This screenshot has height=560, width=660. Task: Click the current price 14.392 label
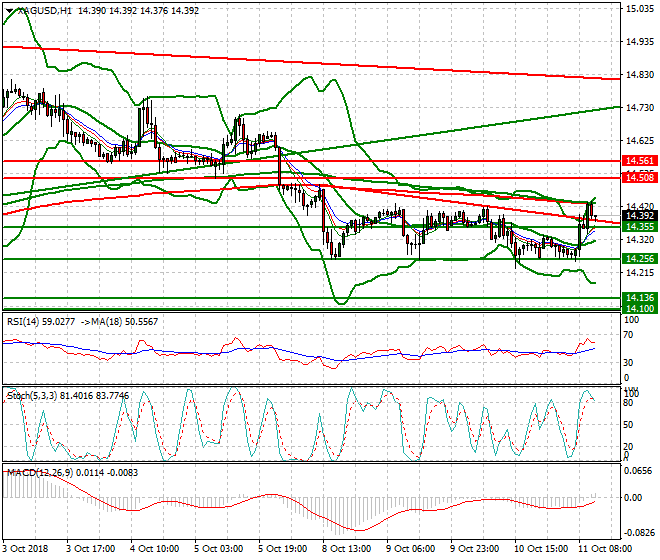point(640,216)
